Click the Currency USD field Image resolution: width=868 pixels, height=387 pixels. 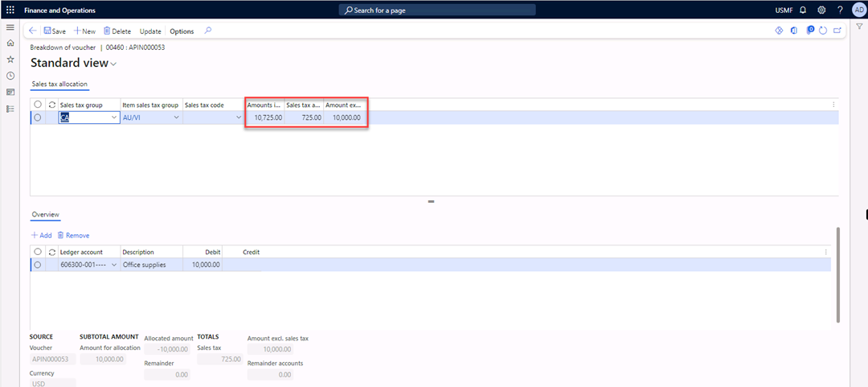click(x=52, y=382)
